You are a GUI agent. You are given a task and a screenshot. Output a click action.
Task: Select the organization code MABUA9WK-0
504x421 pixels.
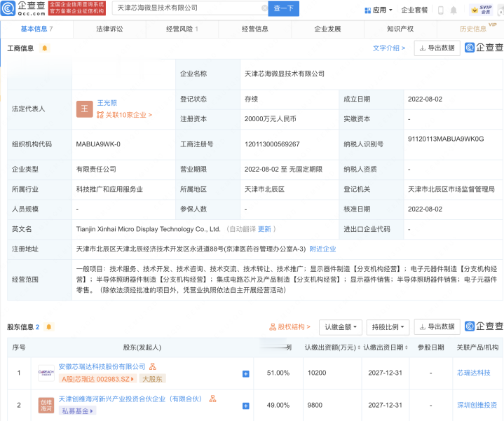point(98,144)
